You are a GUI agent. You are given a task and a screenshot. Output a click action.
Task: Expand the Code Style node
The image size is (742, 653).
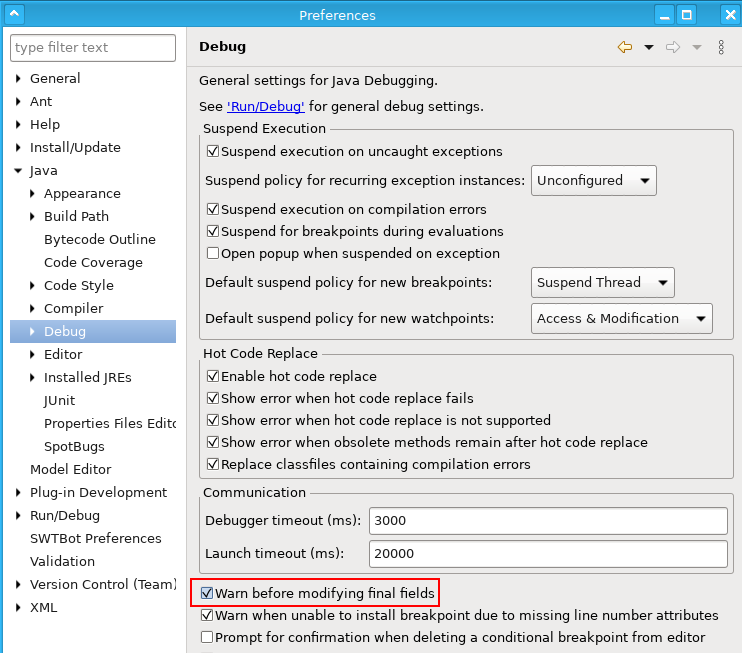coord(32,285)
